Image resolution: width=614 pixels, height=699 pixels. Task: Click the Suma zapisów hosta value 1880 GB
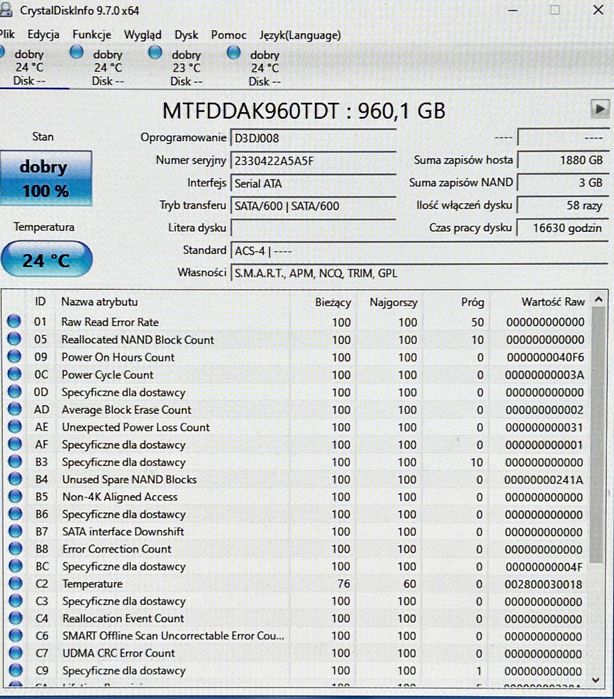click(563, 160)
